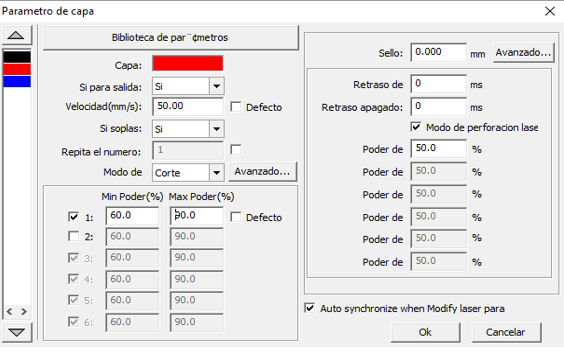Click the up arrow above layer list

coord(17,35)
